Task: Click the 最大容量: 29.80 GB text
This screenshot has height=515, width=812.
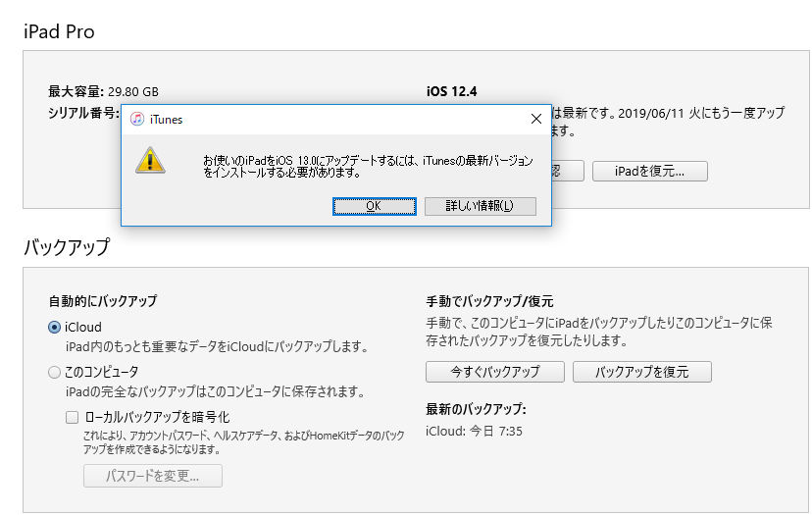Action: pos(104,91)
